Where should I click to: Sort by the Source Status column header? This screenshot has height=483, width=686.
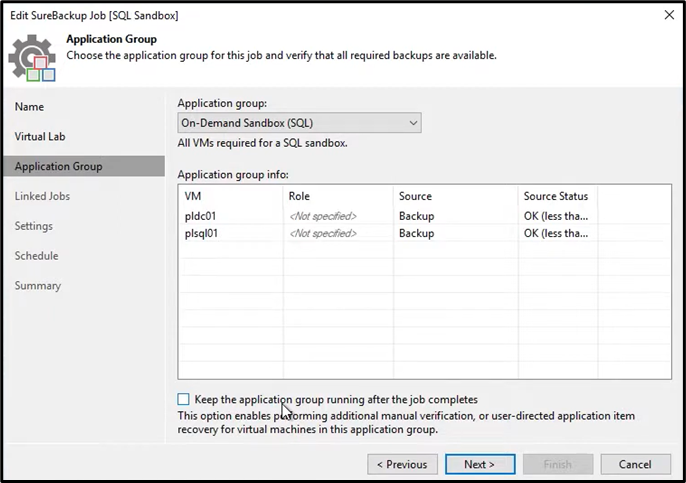[x=558, y=196]
